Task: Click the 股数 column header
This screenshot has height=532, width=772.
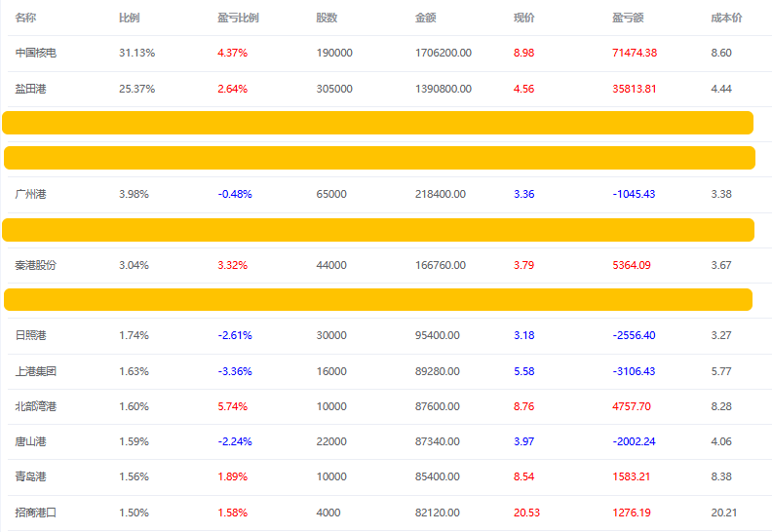Action: point(327,18)
